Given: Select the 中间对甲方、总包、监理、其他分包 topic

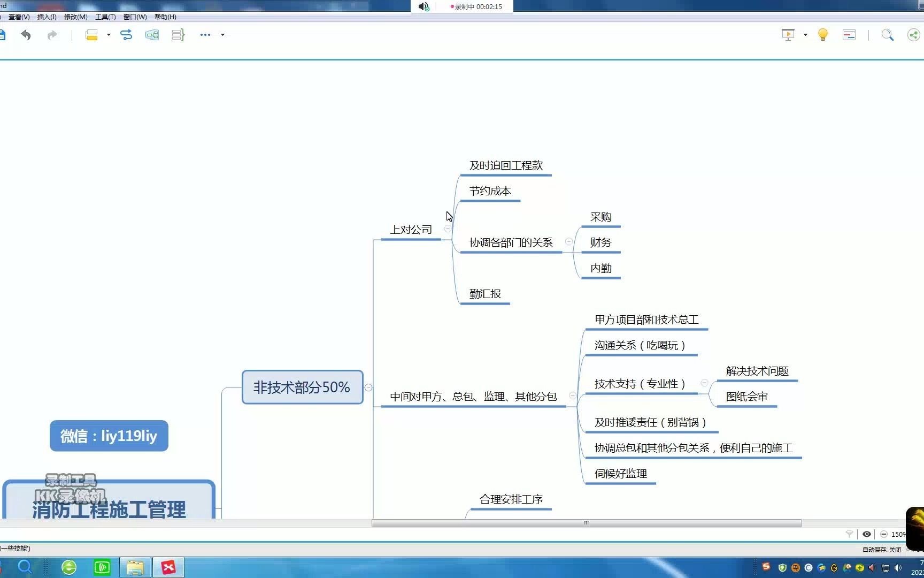Looking at the screenshot, I should (x=473, y=397).
